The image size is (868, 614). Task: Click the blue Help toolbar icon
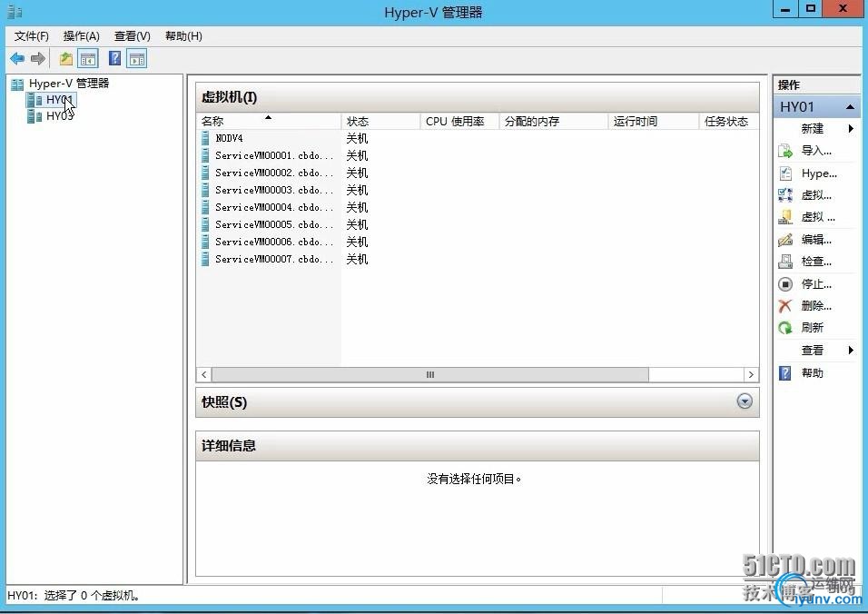(x=114, y=58)
